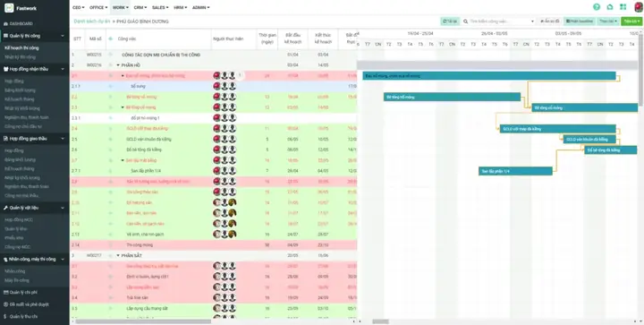Screen dimensions: 644x325
Task: Click the home icon in top bar
Action: click(610, 7)
